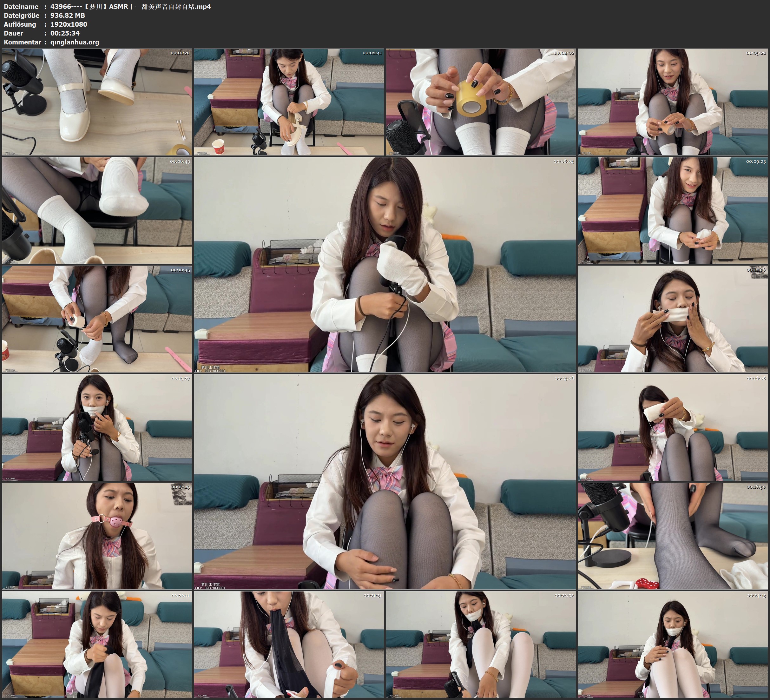The height and width of the screenshot is (700, 770).
Task: Select the large 00:08:04 thumbnail
Action: pyautogui.click(x=385, y=265)
